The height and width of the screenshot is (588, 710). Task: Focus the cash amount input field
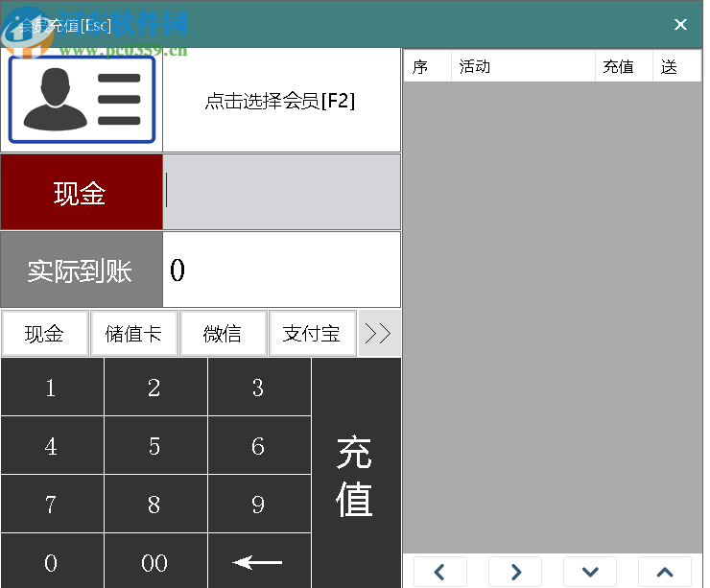281,193
